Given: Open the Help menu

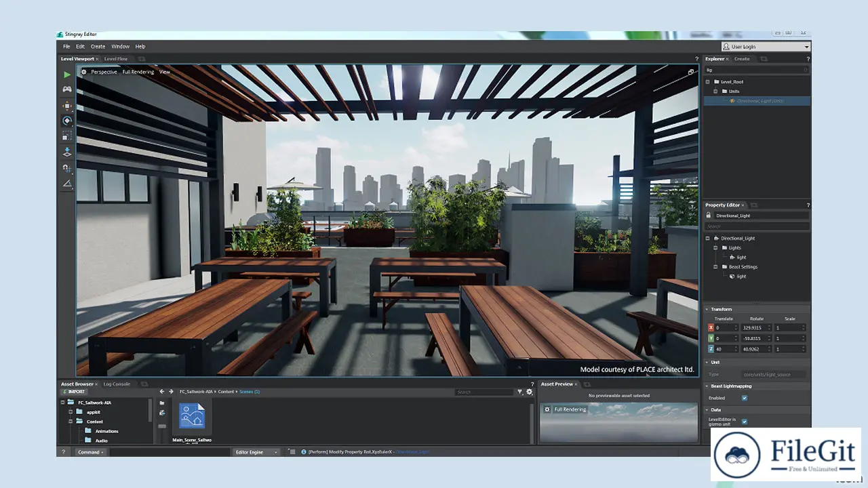Looking at the screenshot, I should [x=140, y=47].
